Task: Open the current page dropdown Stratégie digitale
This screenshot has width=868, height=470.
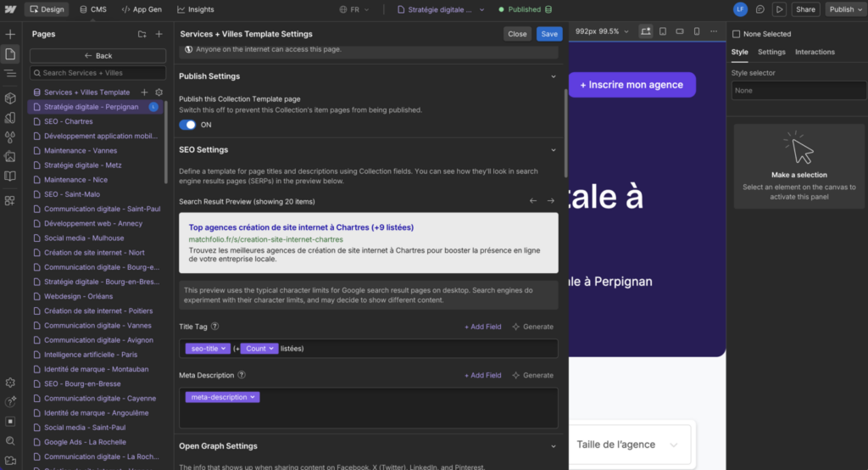Action: tap(441, 9)
